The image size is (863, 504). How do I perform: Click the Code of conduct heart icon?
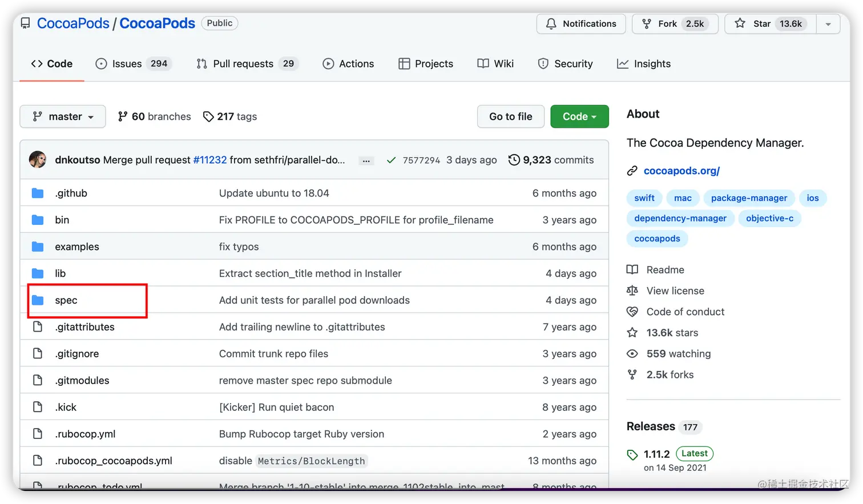coord(632,312)
